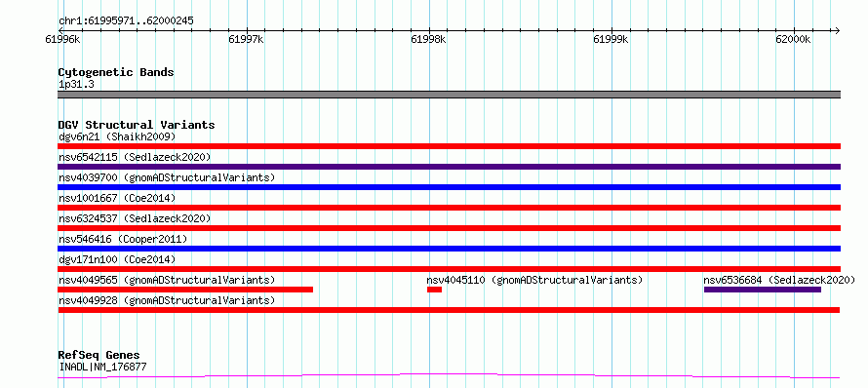Click the 61997k ruler tick label
Image resolution: width=868 pixels, height=388 pixels.
246,40
